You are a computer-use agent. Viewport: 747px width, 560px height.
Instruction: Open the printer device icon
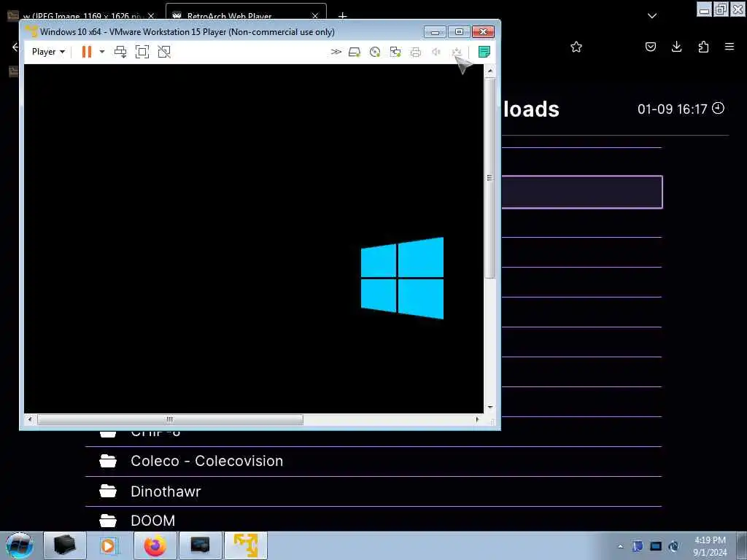point(416,52)
